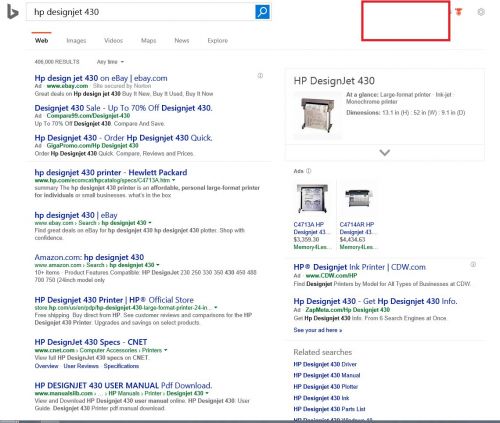Click GigaPromo.com/Hp Designjet 430 green ad URL

92,146
